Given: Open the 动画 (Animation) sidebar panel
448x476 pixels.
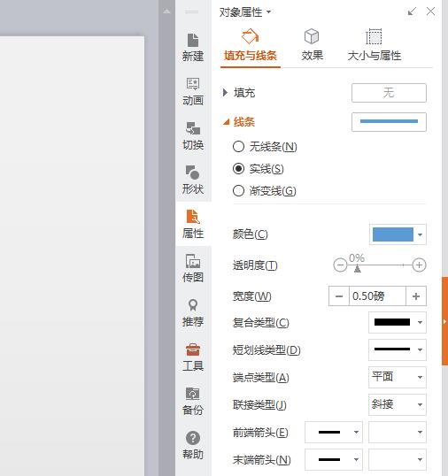Looking at the screenshot, I should [x=193, y=92].
